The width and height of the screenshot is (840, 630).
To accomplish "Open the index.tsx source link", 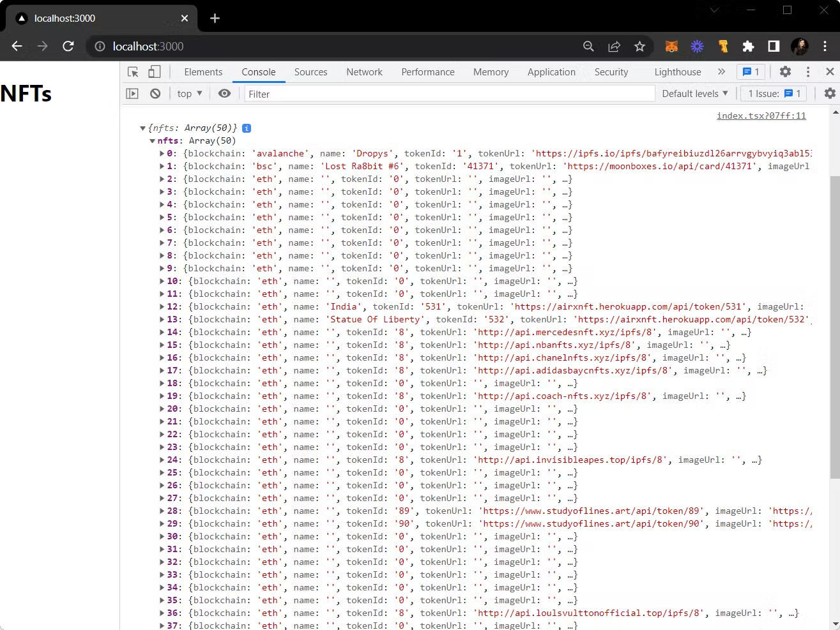I will [761, 116].
